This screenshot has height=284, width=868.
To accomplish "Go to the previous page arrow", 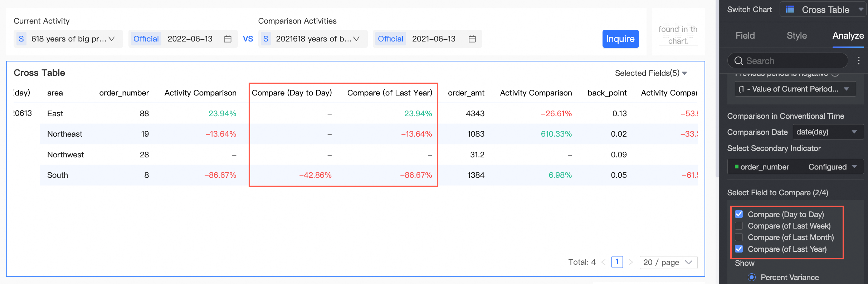I will (x=604, y=262).
